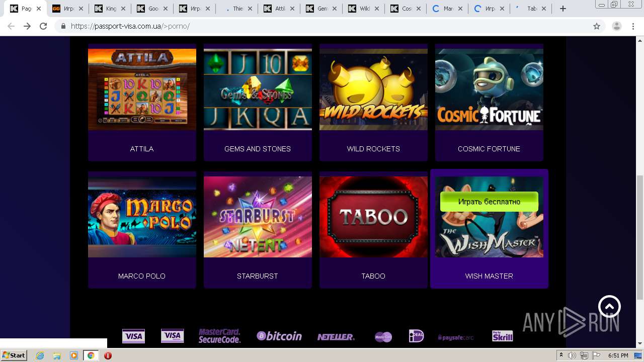Click the MARCO POLO title link
The width and height of the screenshot is (644, 362).
(142, 276)
